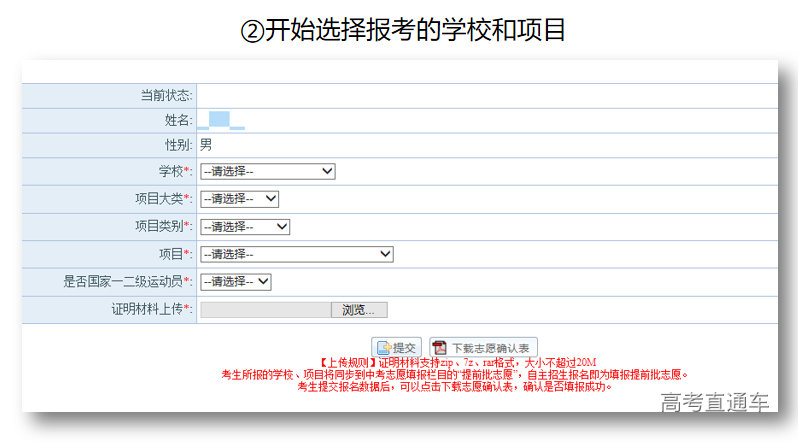Expand the 项目 dropdown menu

297,254
